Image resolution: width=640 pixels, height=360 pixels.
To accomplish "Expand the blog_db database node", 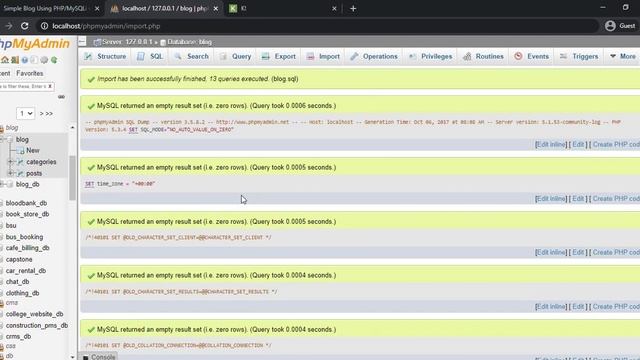I will (2, 184).
